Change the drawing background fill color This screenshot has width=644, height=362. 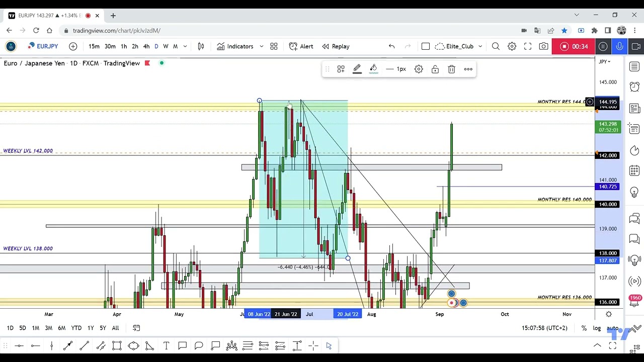[373, 69]
